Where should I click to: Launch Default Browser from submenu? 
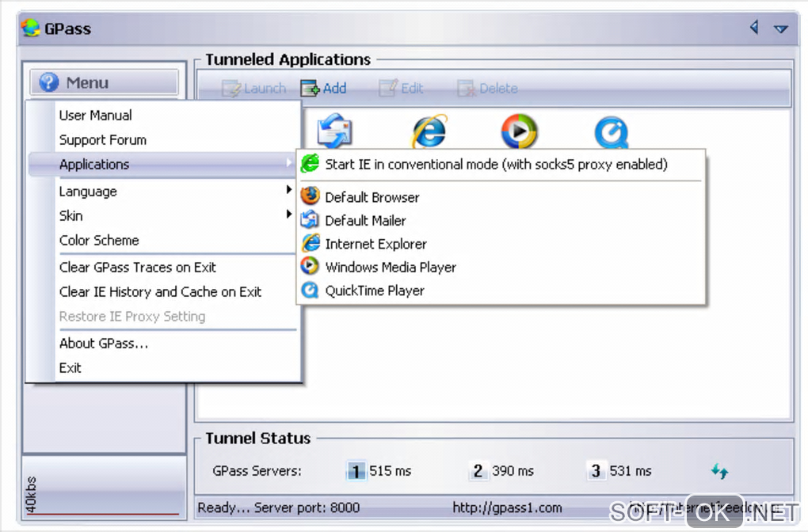(372, 197)
